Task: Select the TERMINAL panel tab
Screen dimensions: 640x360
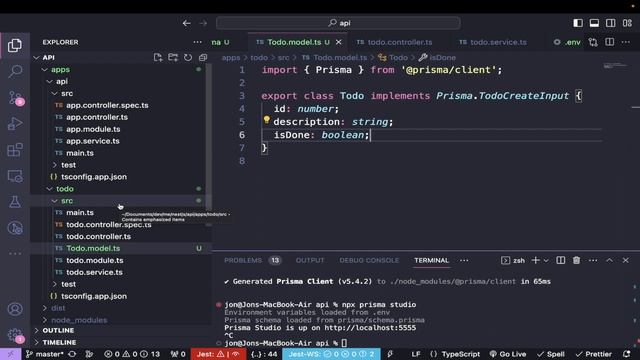Action: point(431,260)
